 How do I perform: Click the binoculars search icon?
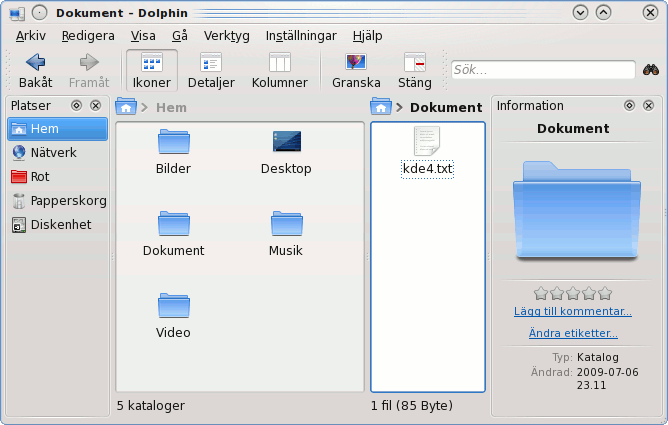tap(651, 70)
